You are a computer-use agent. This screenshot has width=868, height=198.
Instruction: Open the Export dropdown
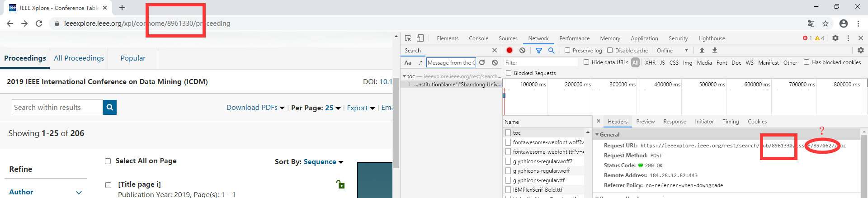(361, 108)
